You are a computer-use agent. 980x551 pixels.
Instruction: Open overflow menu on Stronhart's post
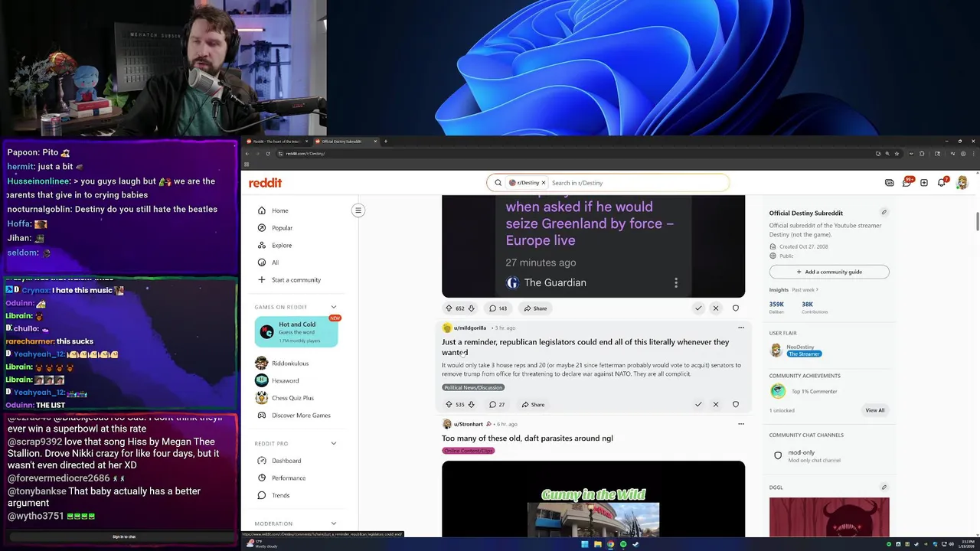(x=740, y=424)
